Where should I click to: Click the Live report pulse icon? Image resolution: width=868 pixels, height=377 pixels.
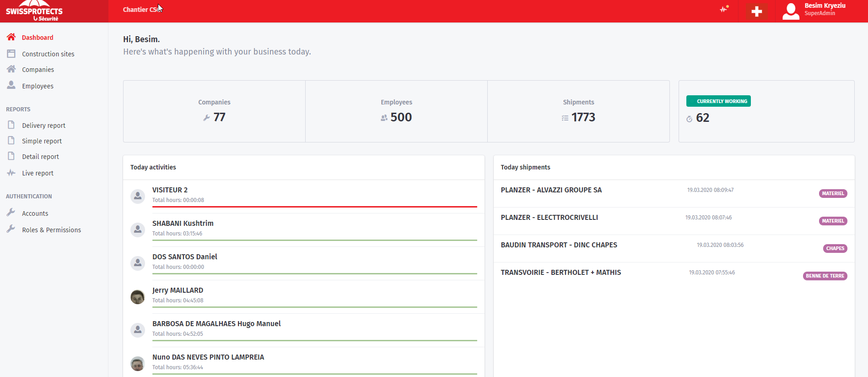pyautogui.click(x=11, y=173)
